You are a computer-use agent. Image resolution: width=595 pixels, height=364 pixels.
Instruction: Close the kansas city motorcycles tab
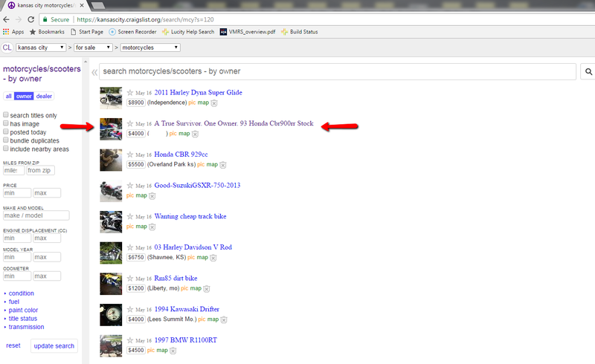(x=82, y=5)
